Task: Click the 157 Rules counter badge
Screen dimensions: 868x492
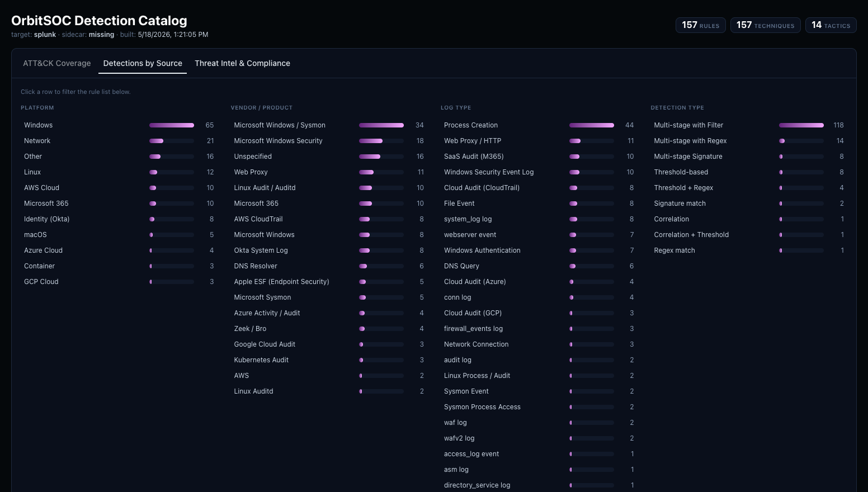Action: click(701, 25)
